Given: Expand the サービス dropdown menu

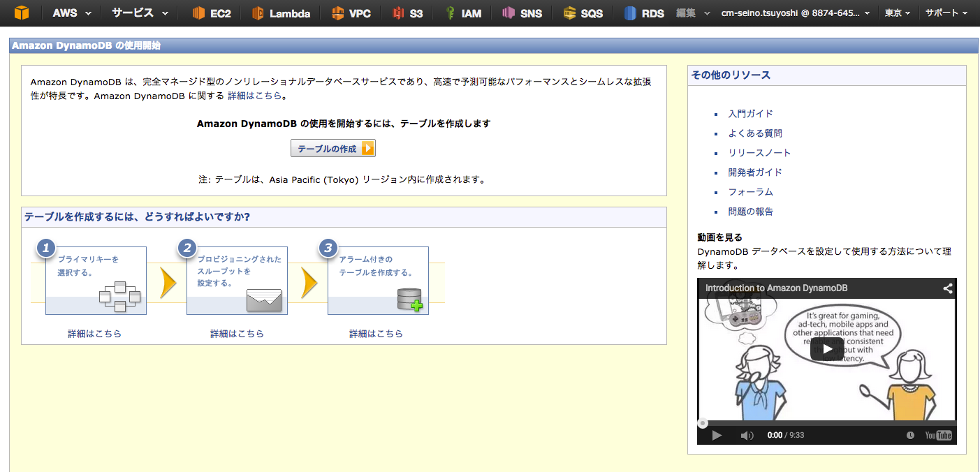Looking at the screenshot, I should [140, 13].
